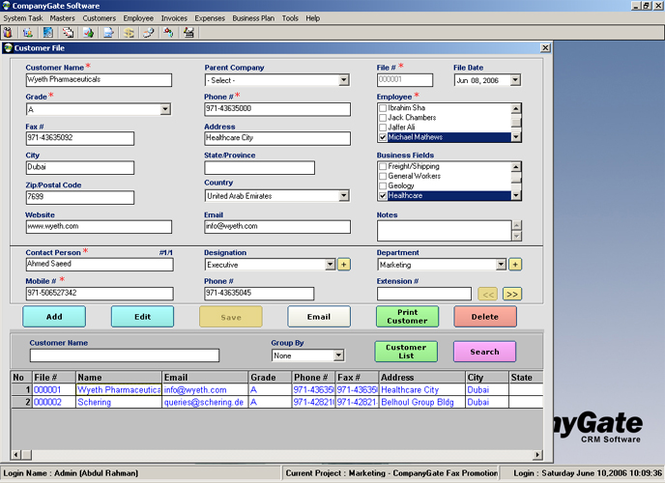The width and height of the screenshot is (665, 483).
Task: Open the Group By dropdown
Action: click(x=338, y=355)
